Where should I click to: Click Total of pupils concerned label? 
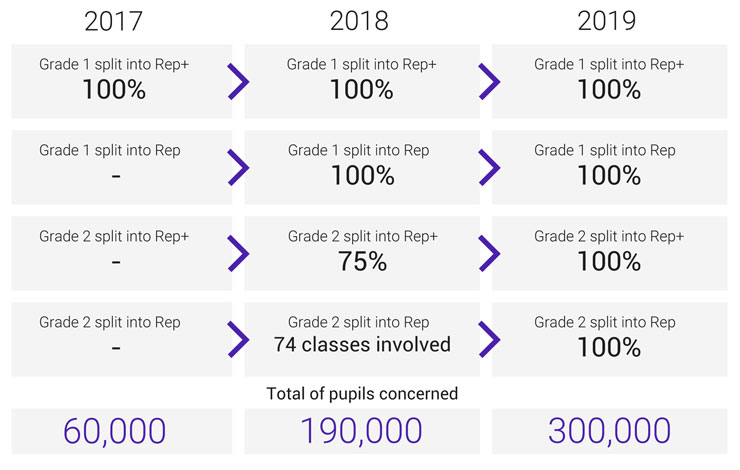click(x=362, y=394)
